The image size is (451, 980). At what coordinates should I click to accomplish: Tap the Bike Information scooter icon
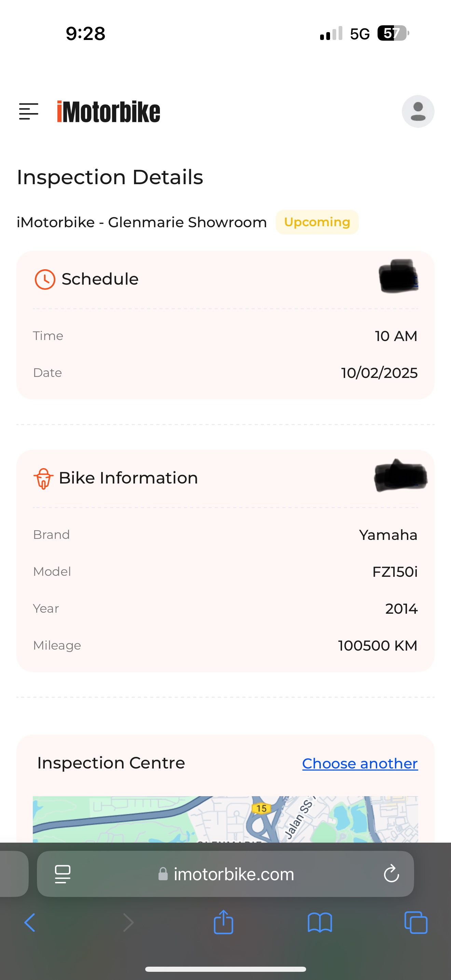(x=43, y=478)
